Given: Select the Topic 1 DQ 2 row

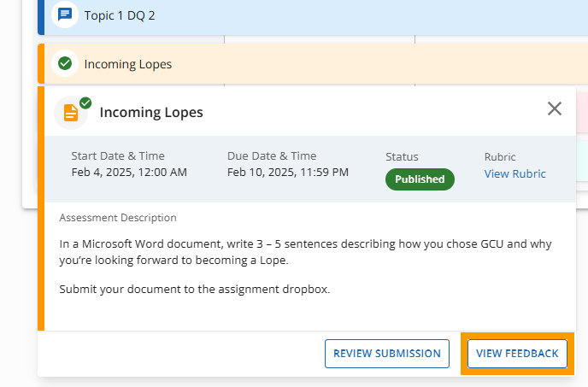Looking at the screenshot, I should tap(313, 15).
